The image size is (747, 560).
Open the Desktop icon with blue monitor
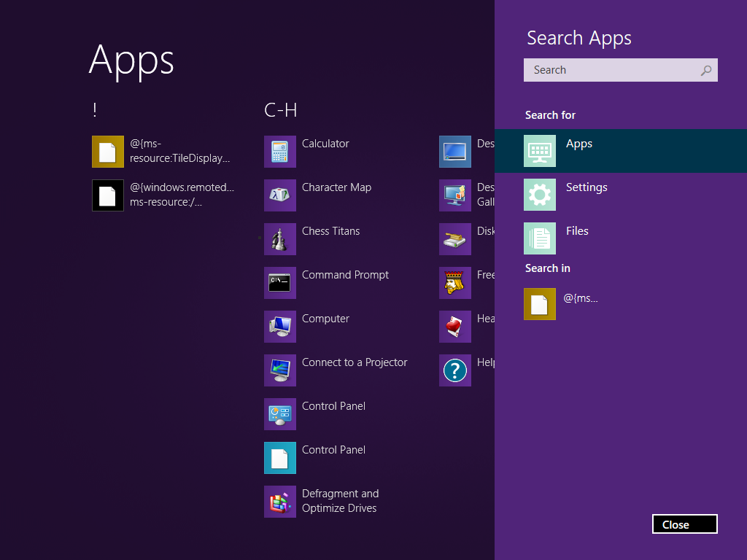point(455,152)
